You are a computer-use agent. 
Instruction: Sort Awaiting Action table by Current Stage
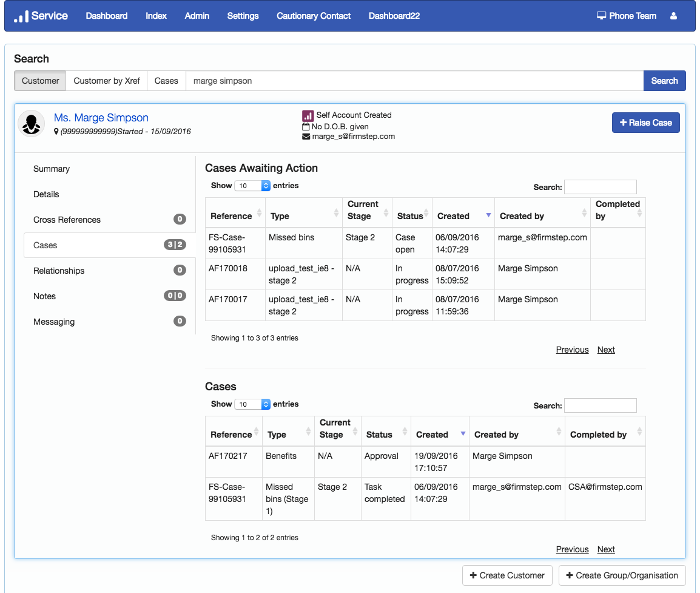pos(367,213)
